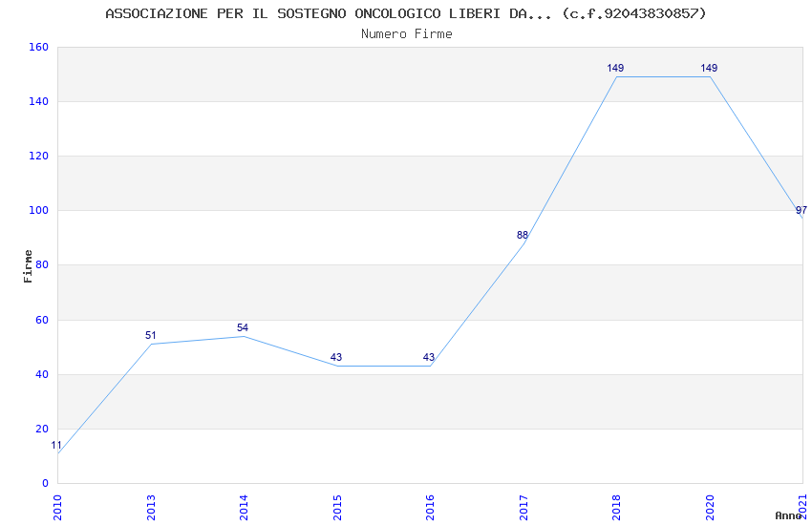Click the 'Numero Firme' subtitle
Screen dimensions: 812x525
407,34
